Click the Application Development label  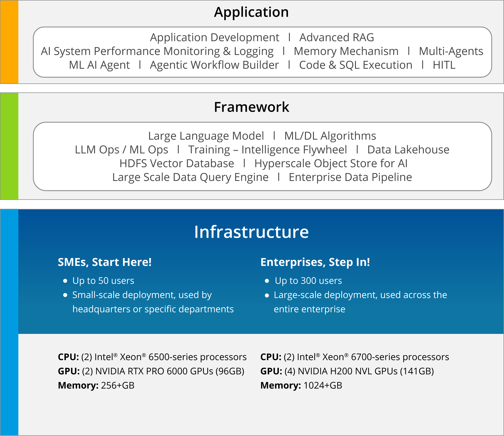point(215,38)
